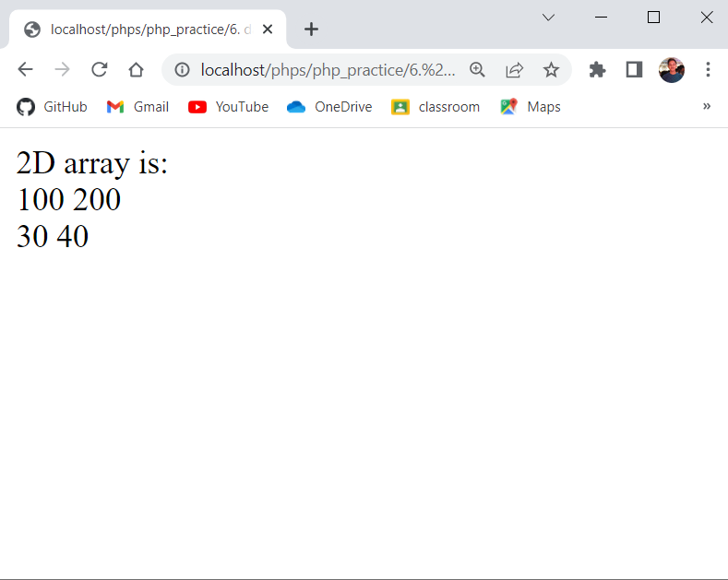728x580 pixels.
Task: Toggle the browser side panel
Action: click(x=634, y=70)
